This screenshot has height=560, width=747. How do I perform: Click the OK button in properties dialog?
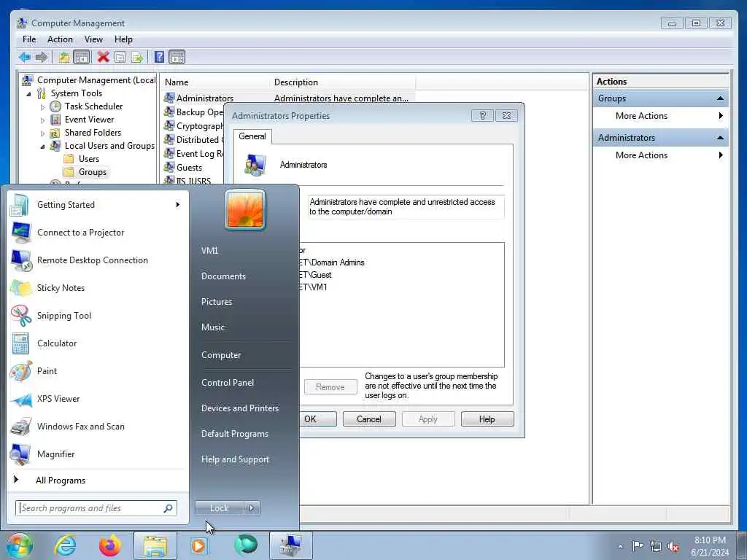[x=318, y=419]
